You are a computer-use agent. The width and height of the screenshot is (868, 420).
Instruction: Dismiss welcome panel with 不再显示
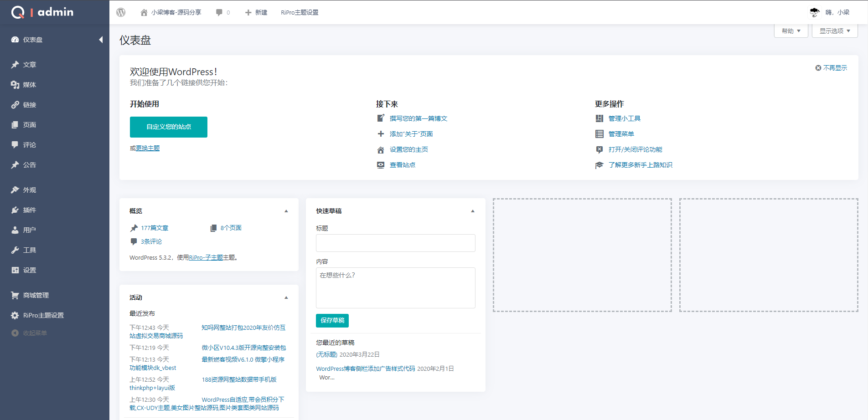click(831, 68)
